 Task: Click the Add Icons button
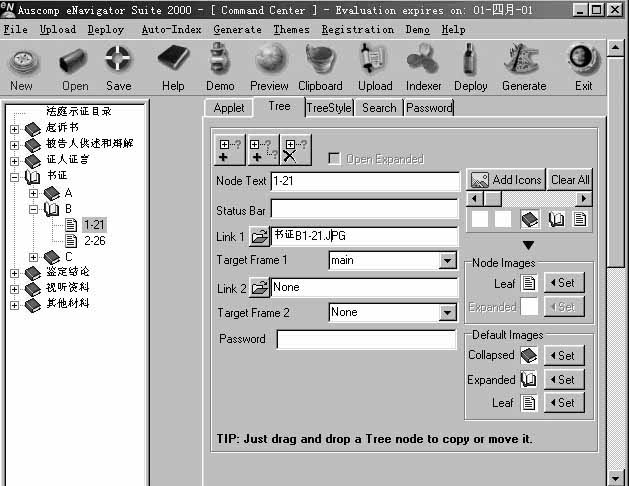point(506,180)
